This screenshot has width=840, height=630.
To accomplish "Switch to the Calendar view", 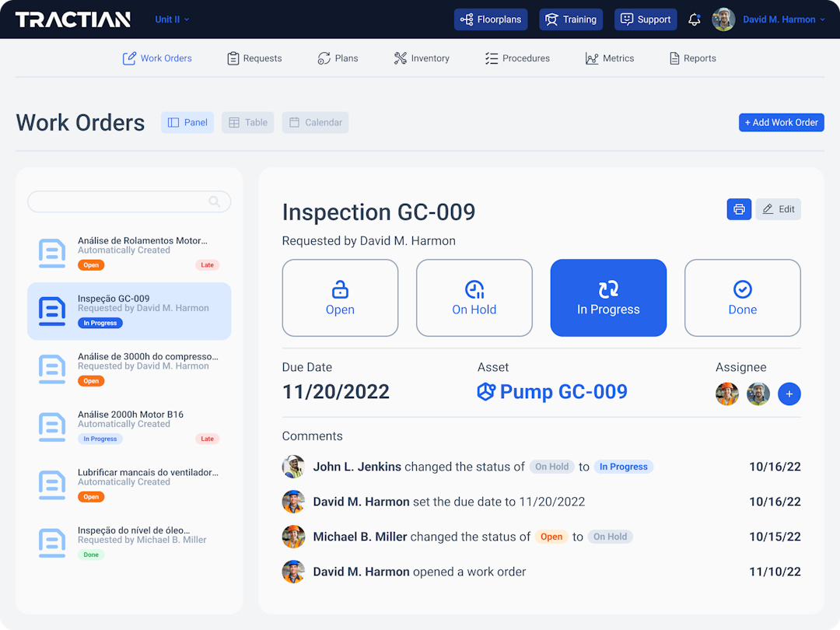I will (x=315, y=122).
